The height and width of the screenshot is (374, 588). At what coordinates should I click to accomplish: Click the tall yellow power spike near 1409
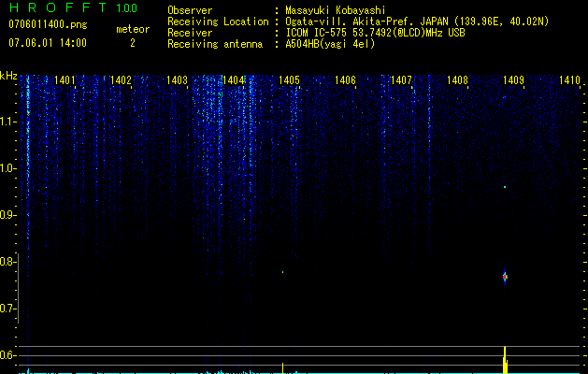coord(505,360)
